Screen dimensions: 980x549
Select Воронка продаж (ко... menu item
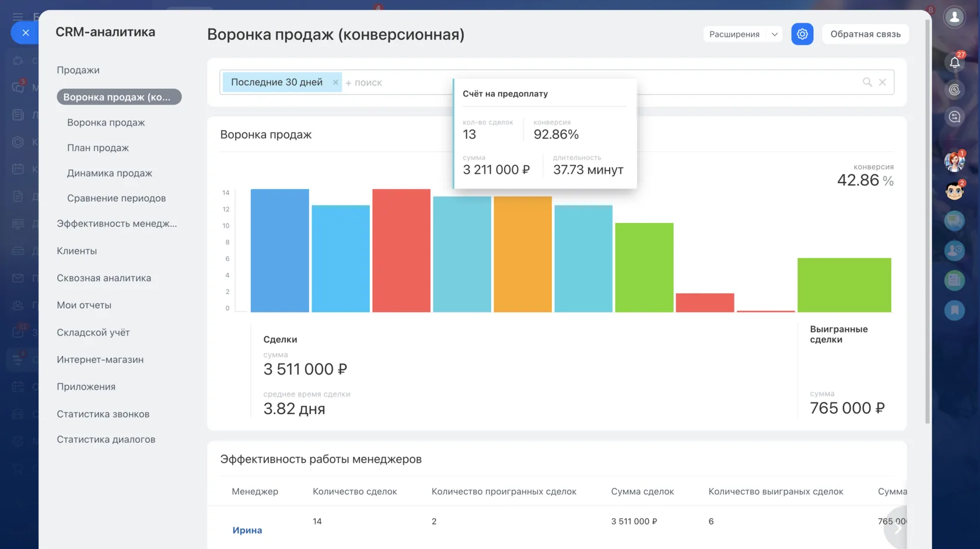119,97
